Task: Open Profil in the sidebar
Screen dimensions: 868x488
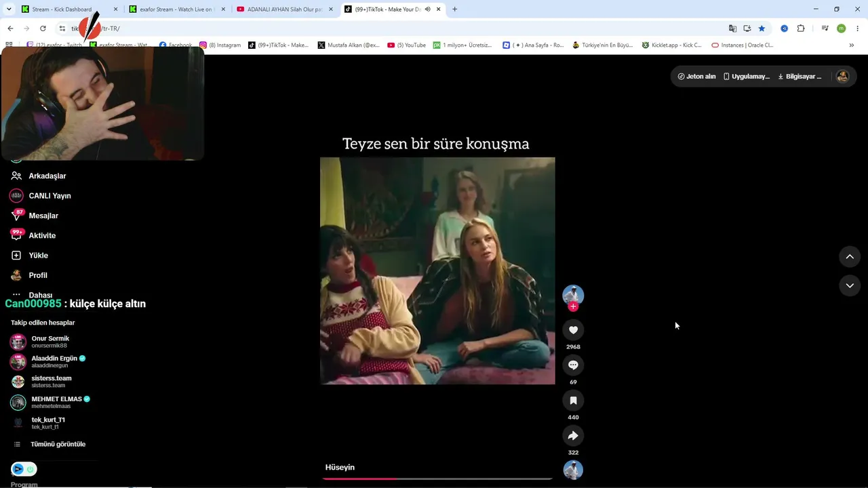Action: click(28, 275)
